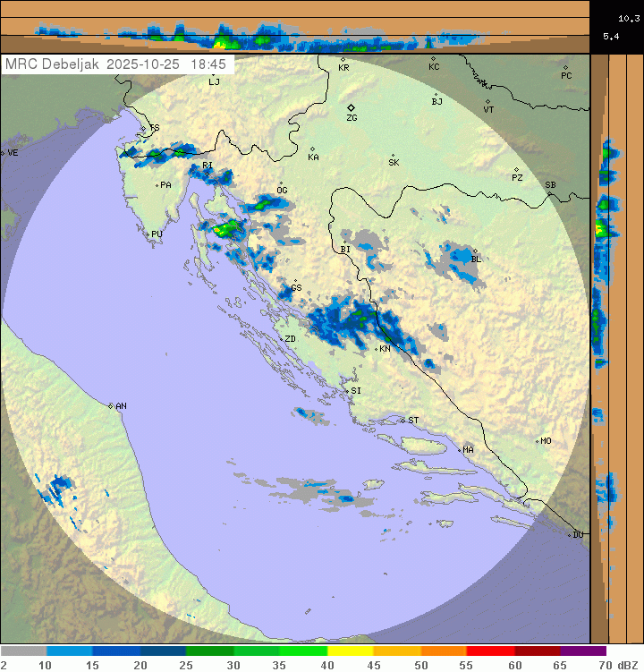
Task: Click the MO city marker
Action: click(x=538, y=441)
